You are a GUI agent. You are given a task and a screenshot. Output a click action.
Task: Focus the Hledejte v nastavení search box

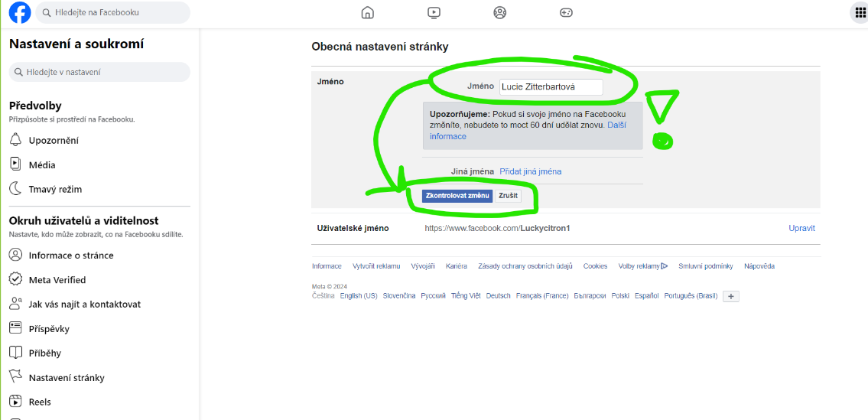coord(99,72)
